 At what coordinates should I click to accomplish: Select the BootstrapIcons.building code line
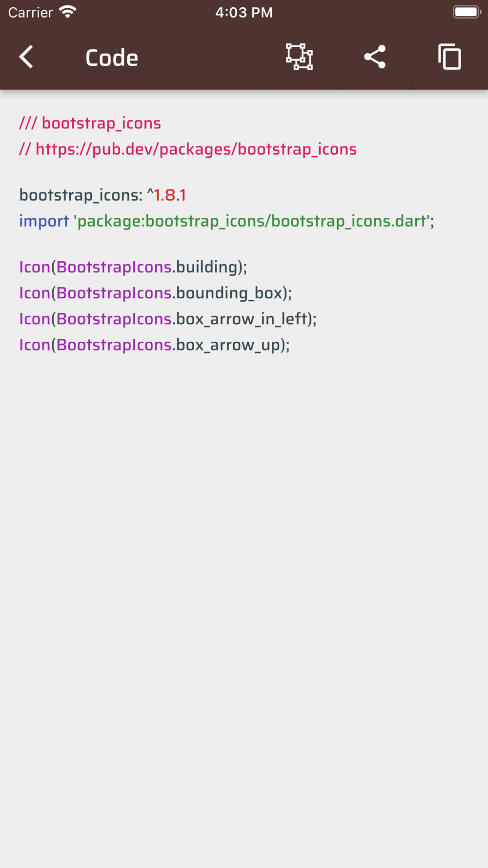pos(133,267)
